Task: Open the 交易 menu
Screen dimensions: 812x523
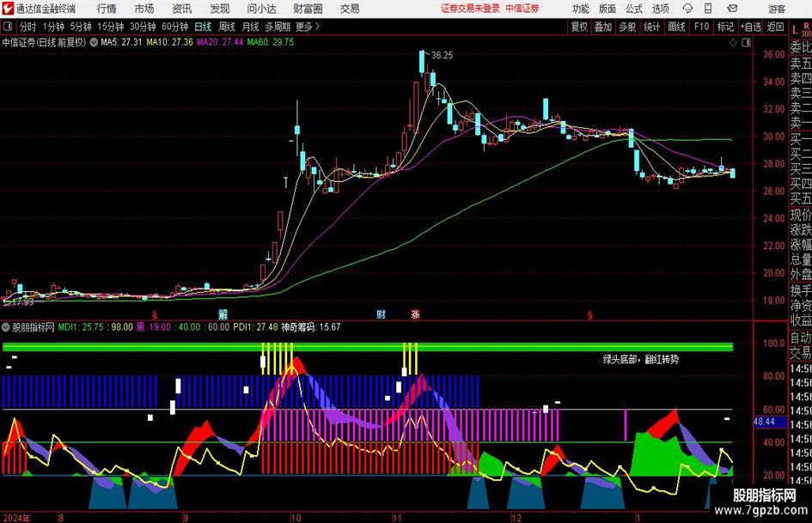Action: click(350, 9)
